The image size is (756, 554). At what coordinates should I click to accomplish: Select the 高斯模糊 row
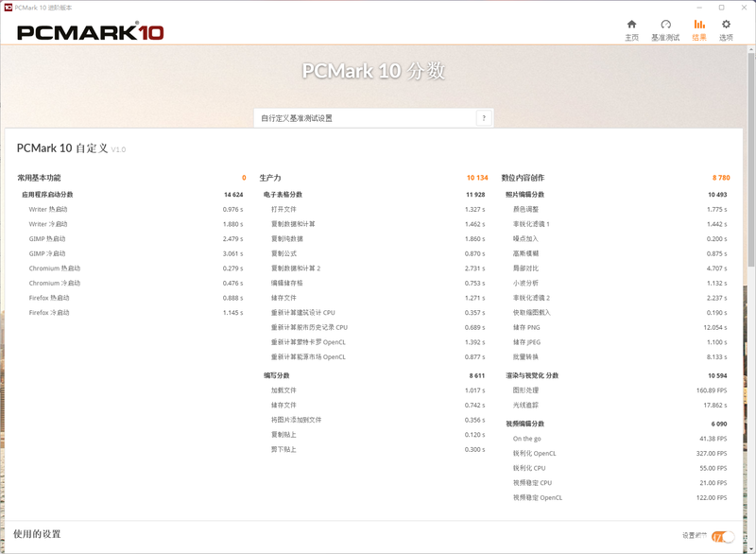(x=620, y=253)
